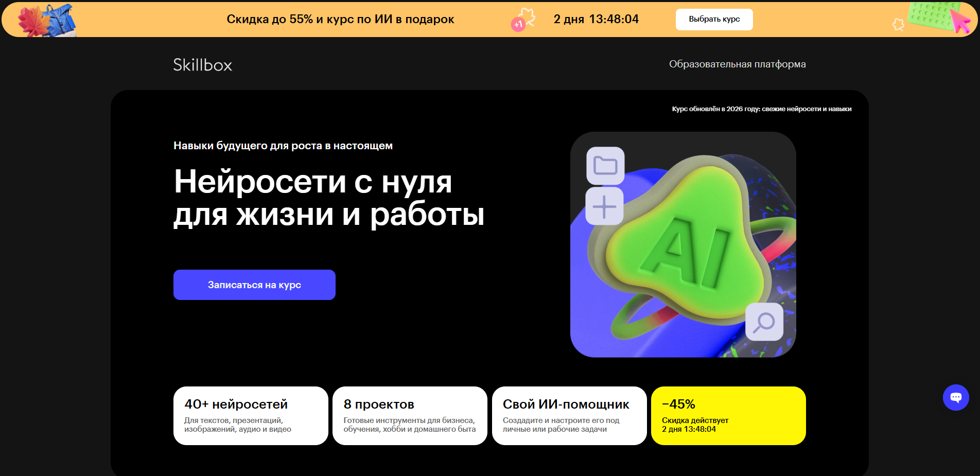Screen dimensions: 980x476
Task: Click the '8 проектов' card
Action: click(x=410, y=416)
